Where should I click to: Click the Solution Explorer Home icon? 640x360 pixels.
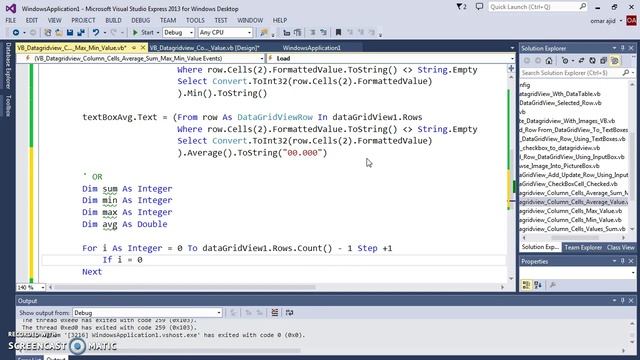point(549,61)
